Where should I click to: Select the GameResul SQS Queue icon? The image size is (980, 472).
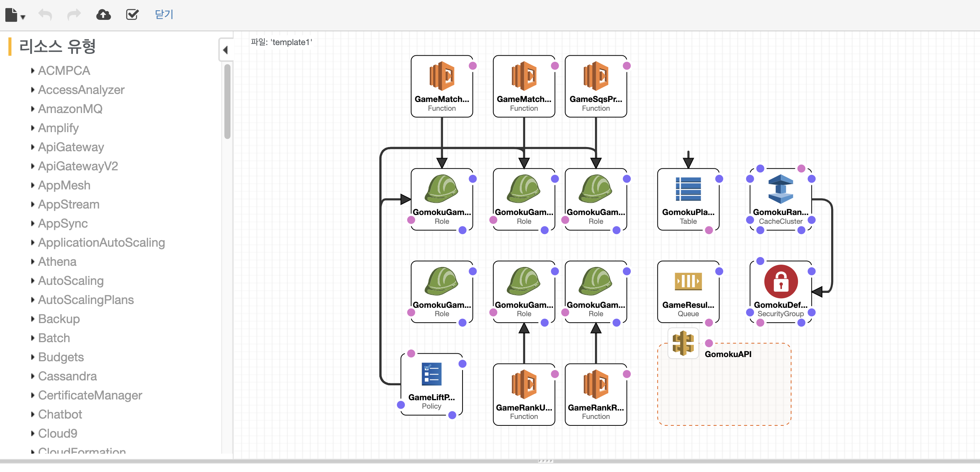click(688, 281)
